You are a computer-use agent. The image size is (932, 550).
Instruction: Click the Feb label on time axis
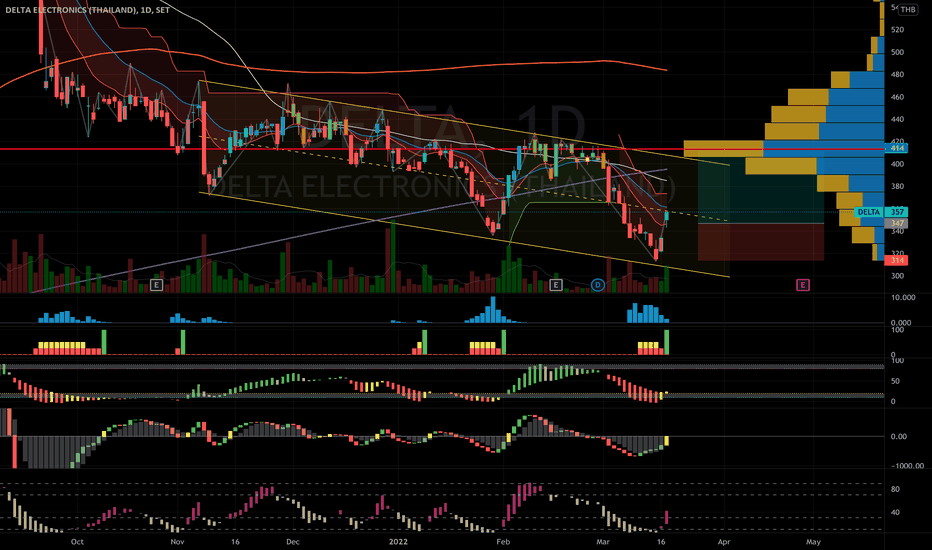pyautogui.click(x=503, y=542)
